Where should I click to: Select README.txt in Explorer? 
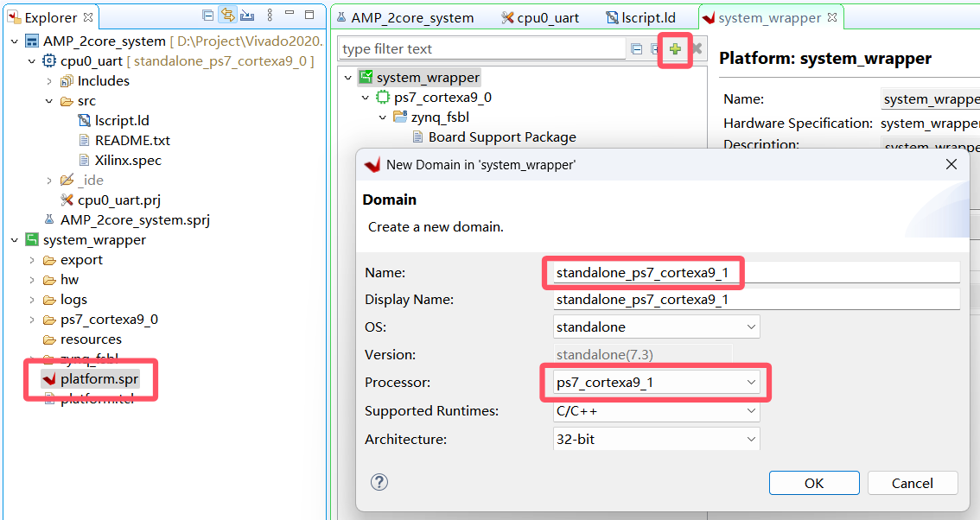tap(132, 141)
